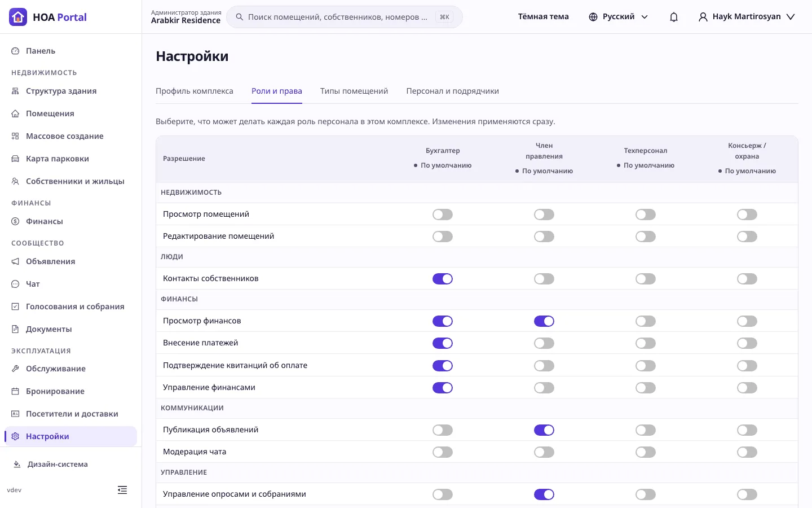Open the Русский language dropdown
The width and height of the screenshot is (812, 508).
point(619,17)
